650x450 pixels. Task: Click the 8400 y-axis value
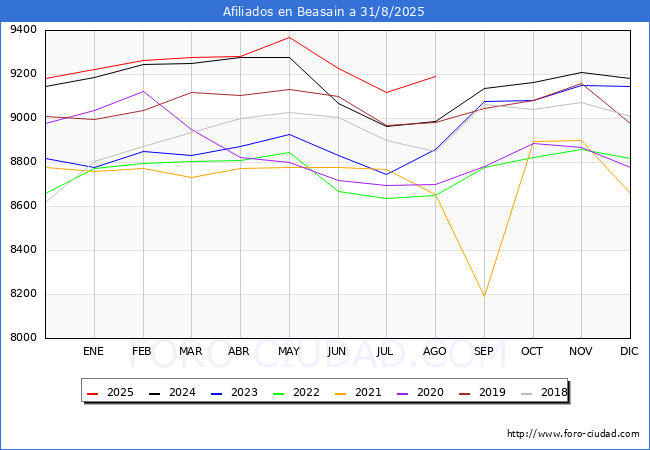[x=24, y=249]
